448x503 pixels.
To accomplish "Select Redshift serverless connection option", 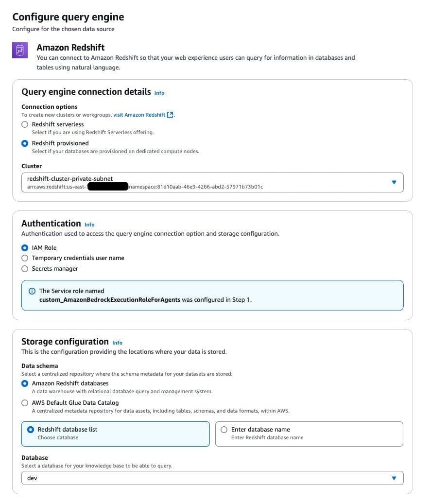I will 25,124.
